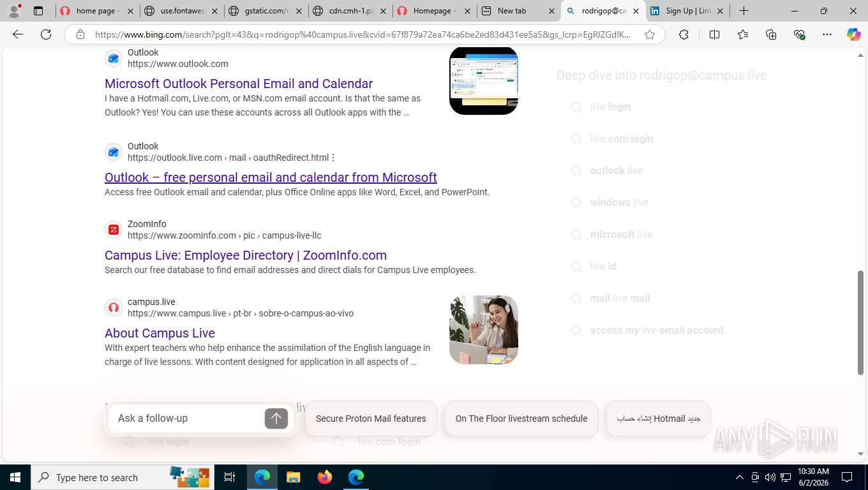This screenshot has width=868, height=490.
Task: Switch to the cdn.cmh-1 tab
Action: 350,11
